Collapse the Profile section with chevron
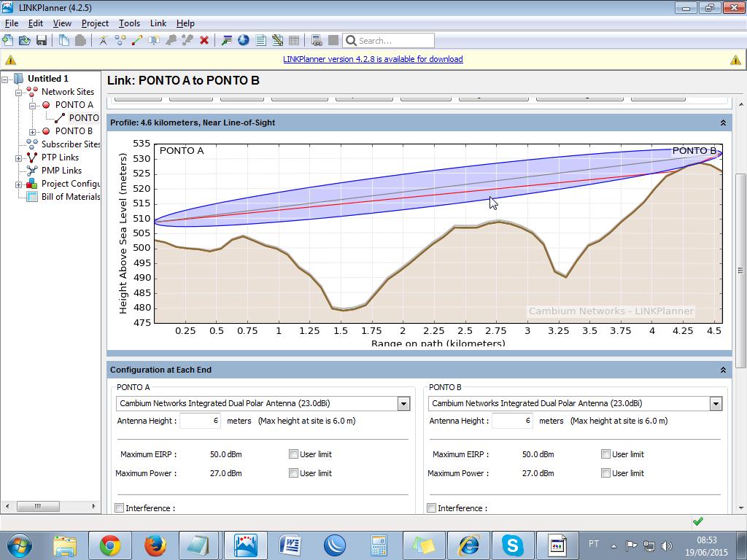Screen dimensions: 747x560 723,122
